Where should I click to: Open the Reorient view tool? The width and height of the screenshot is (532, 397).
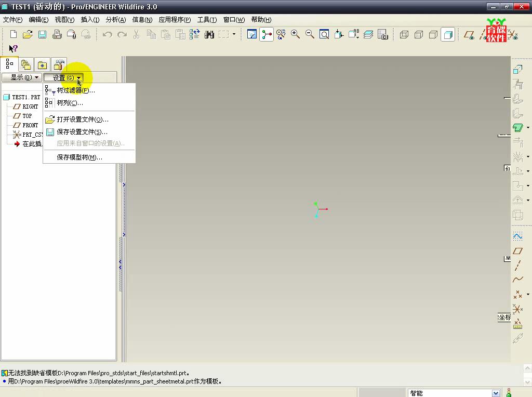pyautogui.click(x=339, y=34)
